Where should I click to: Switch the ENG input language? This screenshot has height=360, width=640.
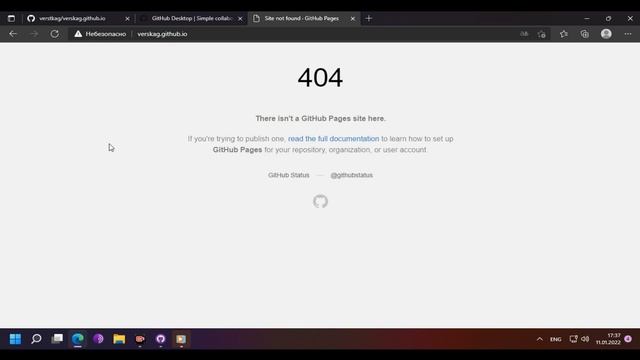[x=556, y=339]
